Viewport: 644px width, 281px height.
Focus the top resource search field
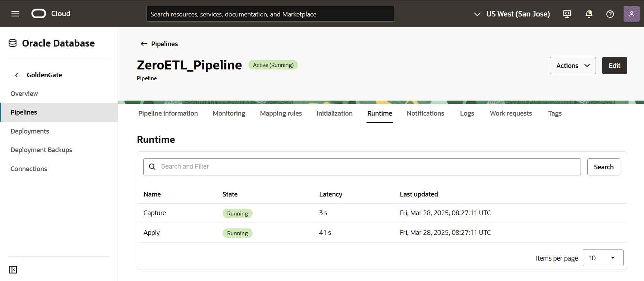coord(271,14)
